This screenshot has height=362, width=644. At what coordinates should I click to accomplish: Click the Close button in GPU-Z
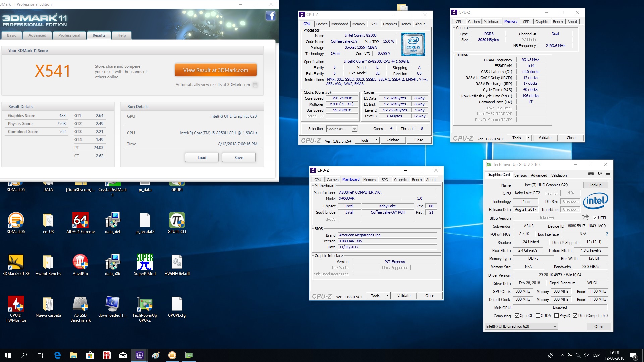599,327
